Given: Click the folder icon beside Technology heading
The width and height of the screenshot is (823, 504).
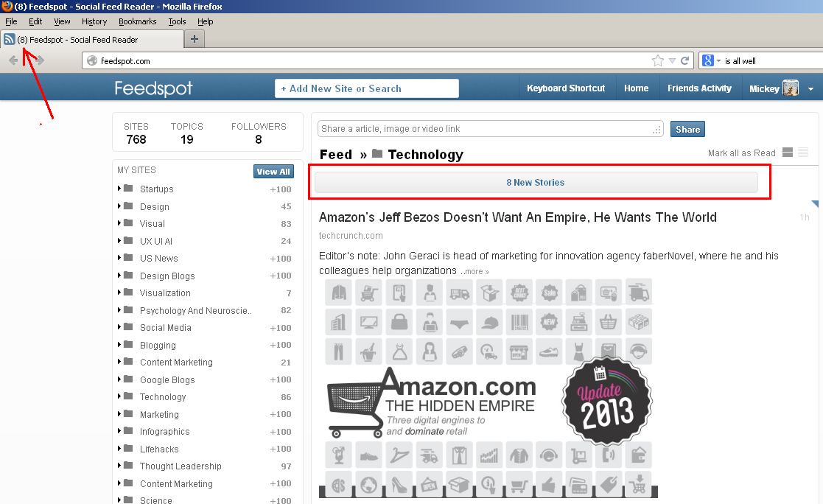Looking at the screenshot, I should (x=377, y=154).
